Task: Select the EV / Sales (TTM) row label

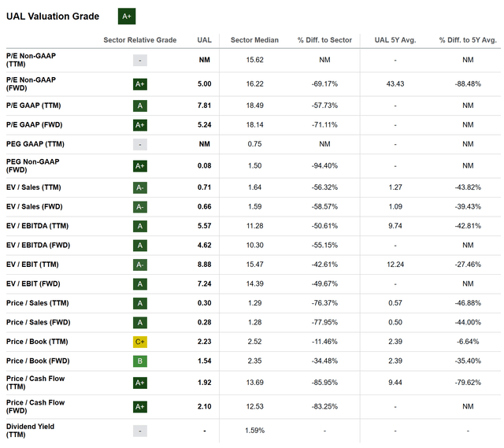Action: coord(33,187)
